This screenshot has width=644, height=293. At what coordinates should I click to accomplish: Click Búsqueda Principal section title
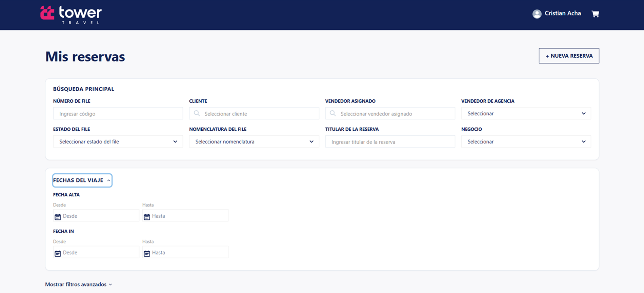(84, 89)
